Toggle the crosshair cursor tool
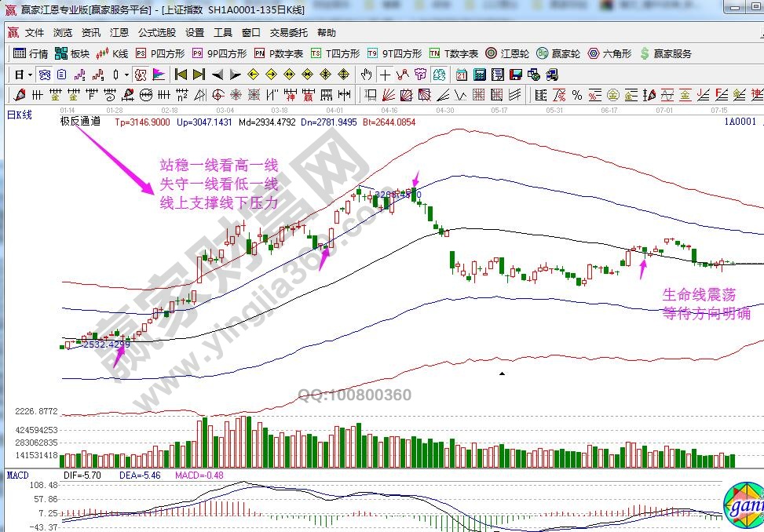Image resolution: width=764 pixels, height=532 pixels. pyautogui.click(x=386, y=75)
